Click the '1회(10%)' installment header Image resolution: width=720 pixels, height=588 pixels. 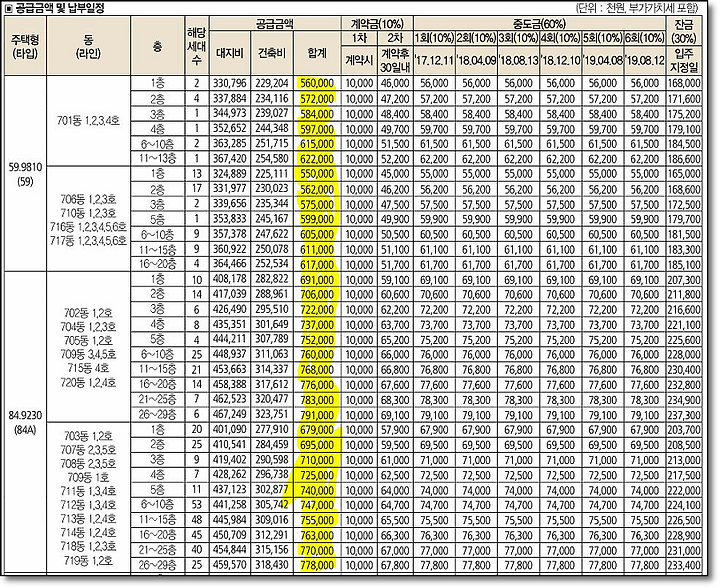434,38
